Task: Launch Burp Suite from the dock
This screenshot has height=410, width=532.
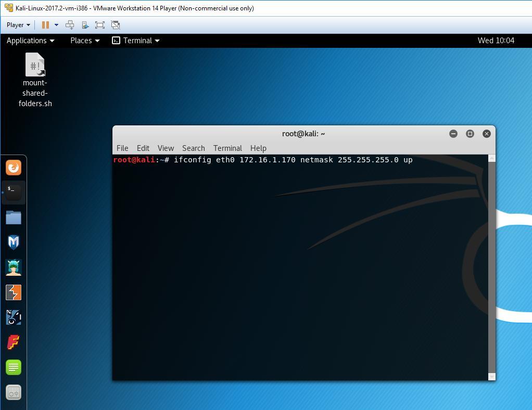Action: coord(14,292)
